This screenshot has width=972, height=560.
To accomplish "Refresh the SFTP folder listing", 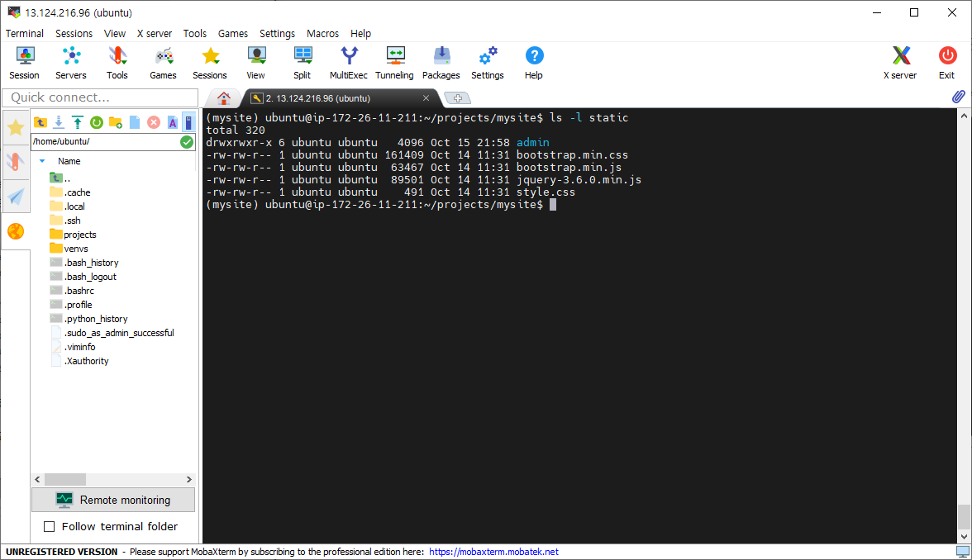I will point(96,122).
